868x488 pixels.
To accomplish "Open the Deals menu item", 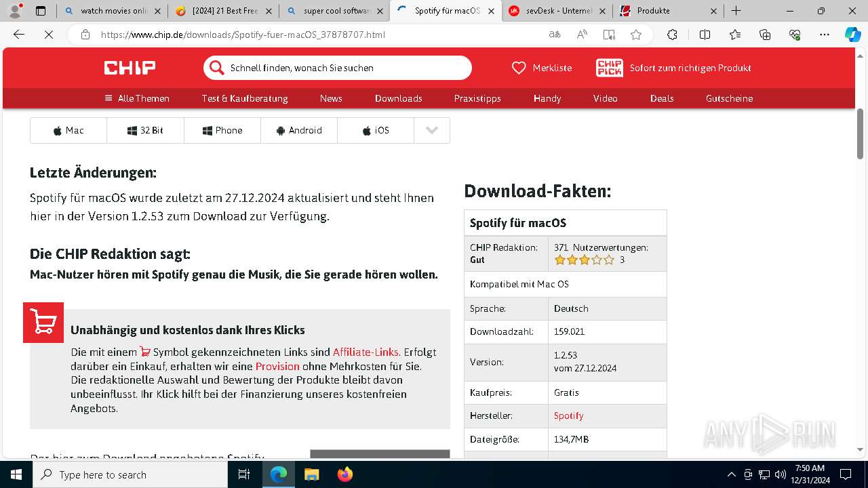I will (x=662, y=98).
